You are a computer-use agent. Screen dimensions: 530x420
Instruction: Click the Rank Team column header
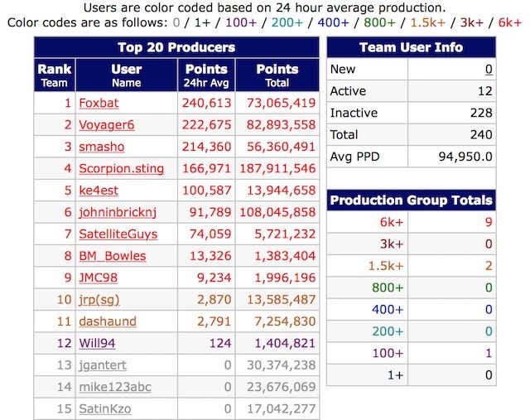(55, 75)
